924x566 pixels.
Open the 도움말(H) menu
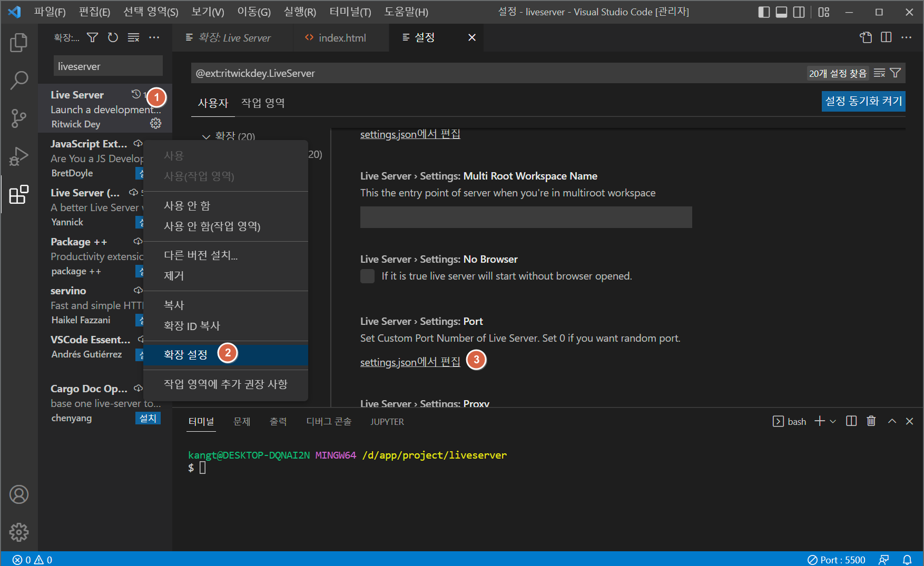pyautogui.click(x=406, y=12)
